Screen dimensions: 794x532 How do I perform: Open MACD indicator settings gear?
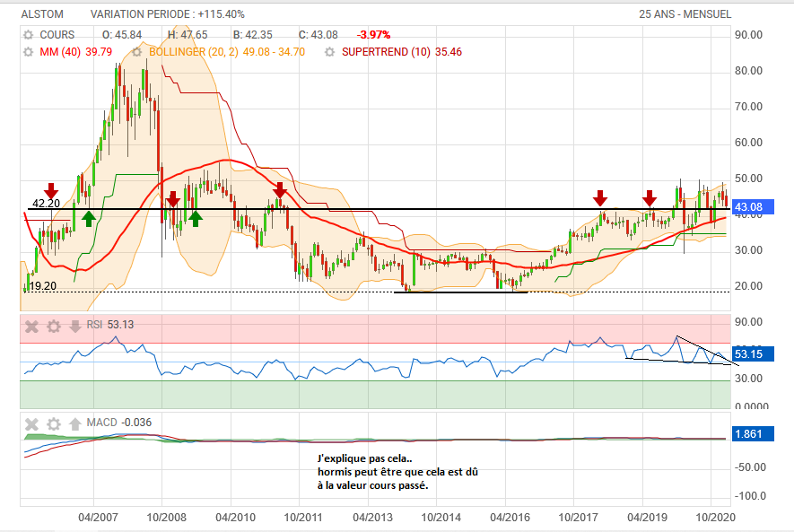click(x=54, y=424)
